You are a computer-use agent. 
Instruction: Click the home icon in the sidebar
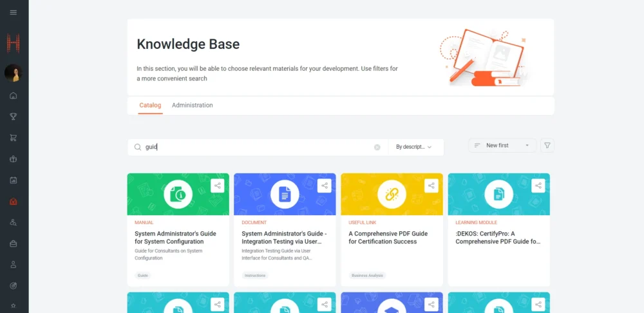pos(14,96)
